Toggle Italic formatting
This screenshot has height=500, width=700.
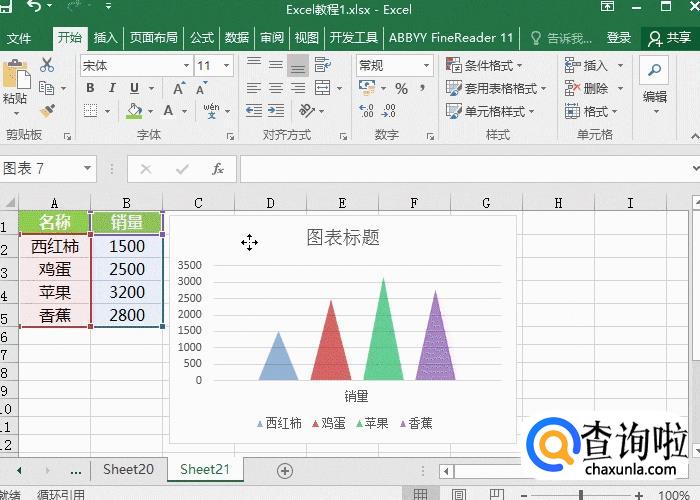pos(109,88)
